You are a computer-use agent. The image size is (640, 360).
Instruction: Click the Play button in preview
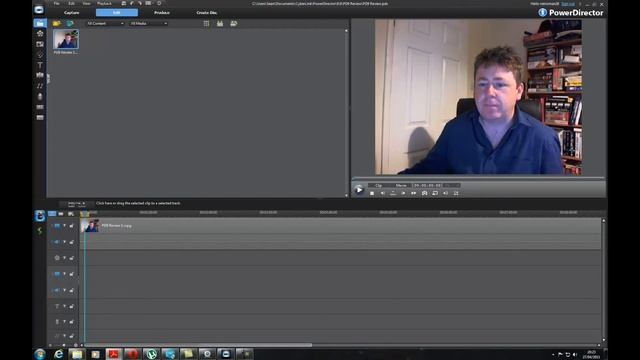pyautogui.click(x=359, y=190)
